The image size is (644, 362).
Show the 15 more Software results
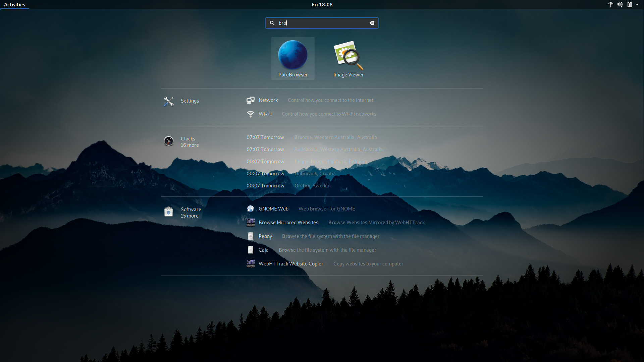pos(190,216)
